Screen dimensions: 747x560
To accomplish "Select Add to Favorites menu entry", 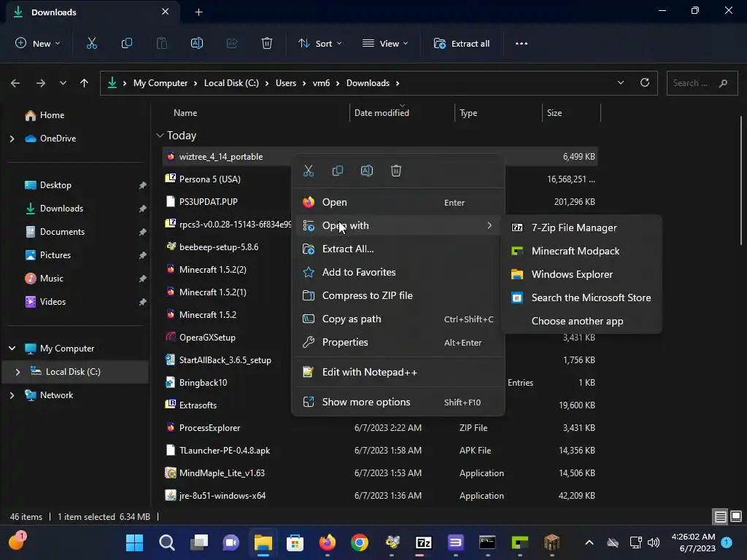I will 399,272.
